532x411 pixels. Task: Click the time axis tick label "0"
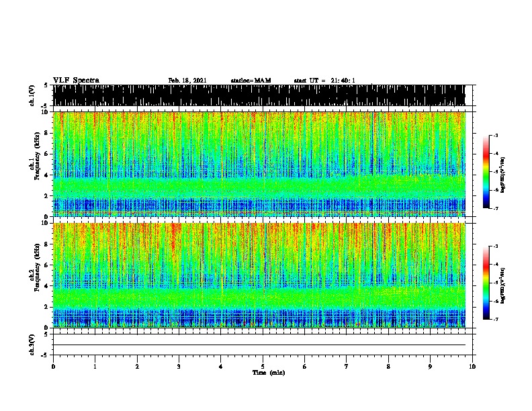[53, 367]
